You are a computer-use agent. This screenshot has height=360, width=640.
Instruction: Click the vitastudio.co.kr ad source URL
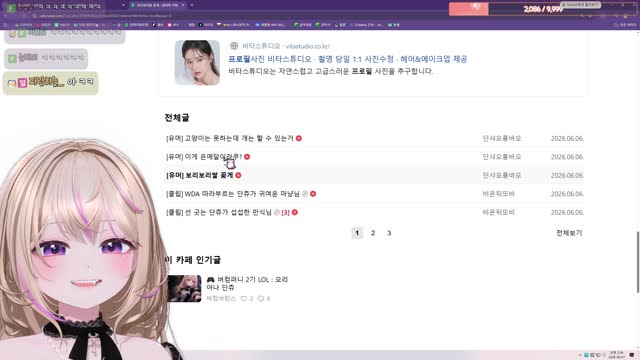pos(308,46)
